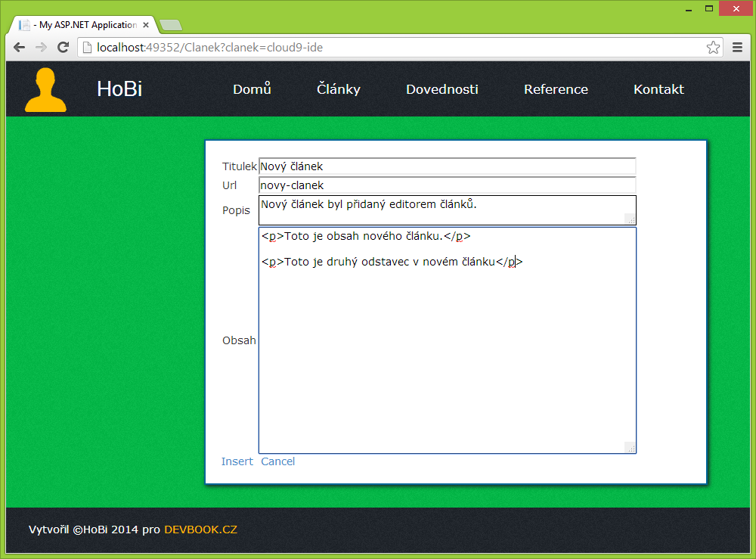Click the yellow user silhouette logo
The width and height of the screenshot is (756, 559).
pyautogui.click(x=45, y=89)
